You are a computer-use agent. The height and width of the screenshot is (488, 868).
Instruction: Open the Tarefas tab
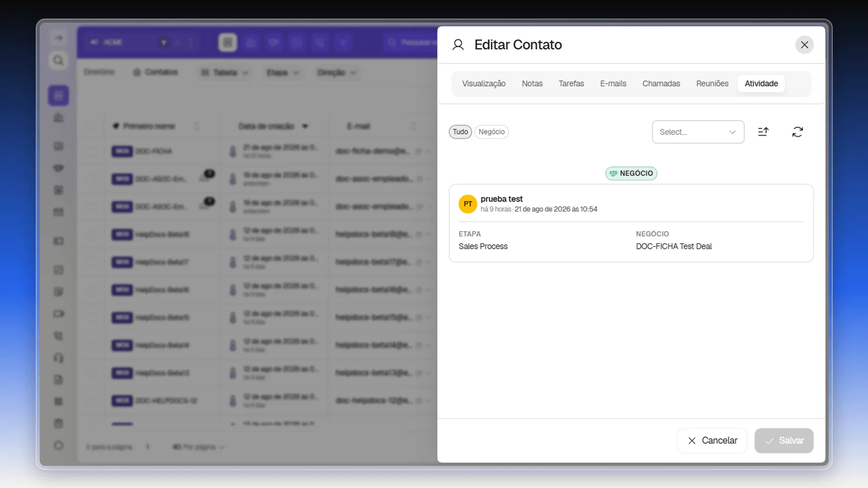[571, 84]
